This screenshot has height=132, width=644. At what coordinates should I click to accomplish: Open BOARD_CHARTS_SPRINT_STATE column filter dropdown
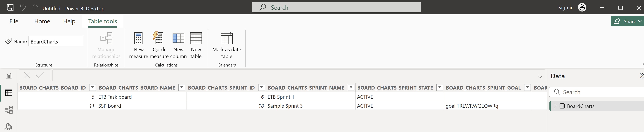coord(440,87)
